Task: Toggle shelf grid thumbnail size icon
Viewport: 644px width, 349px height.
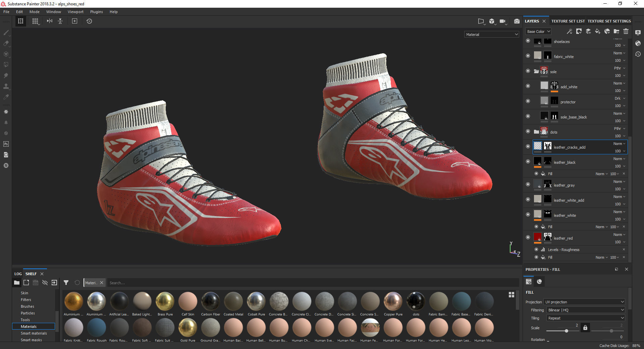Action: (512, 295)
